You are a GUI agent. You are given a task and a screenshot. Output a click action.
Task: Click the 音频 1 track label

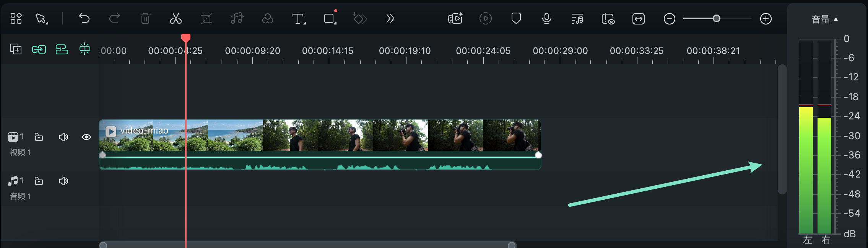coord(20,196)
